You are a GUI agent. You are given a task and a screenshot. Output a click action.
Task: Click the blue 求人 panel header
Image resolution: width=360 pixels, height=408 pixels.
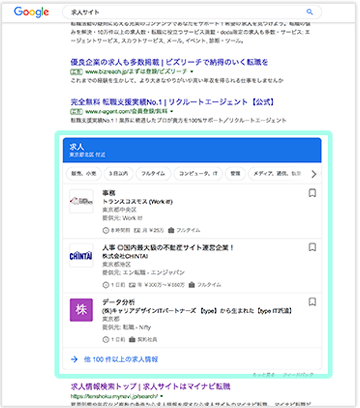[192, 150]
